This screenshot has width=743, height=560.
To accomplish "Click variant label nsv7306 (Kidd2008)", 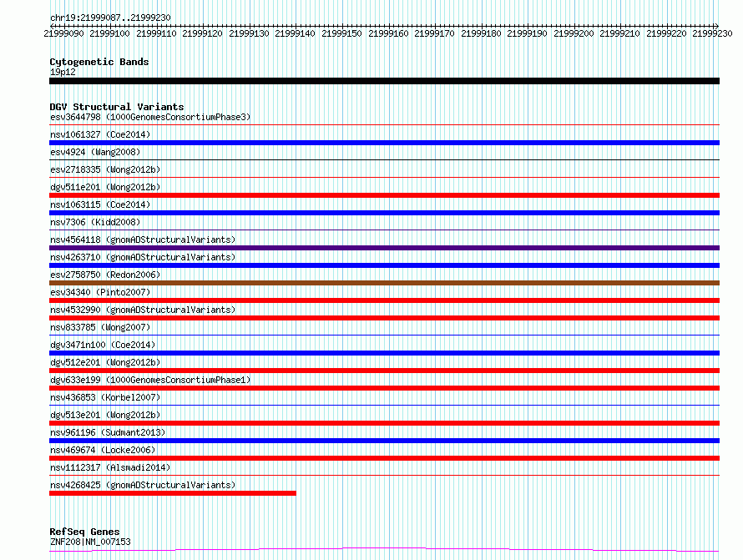I will pos(95,222).
